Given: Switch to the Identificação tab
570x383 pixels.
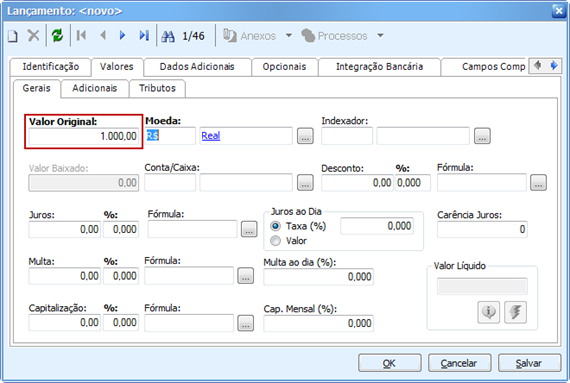Looking at the screenshot, I should (x=51, y=67).
